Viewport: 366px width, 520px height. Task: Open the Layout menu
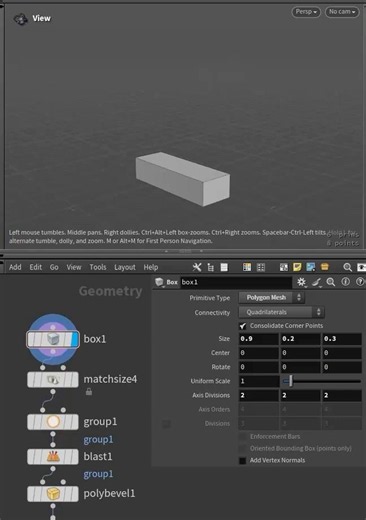click(x=125, y=267)
